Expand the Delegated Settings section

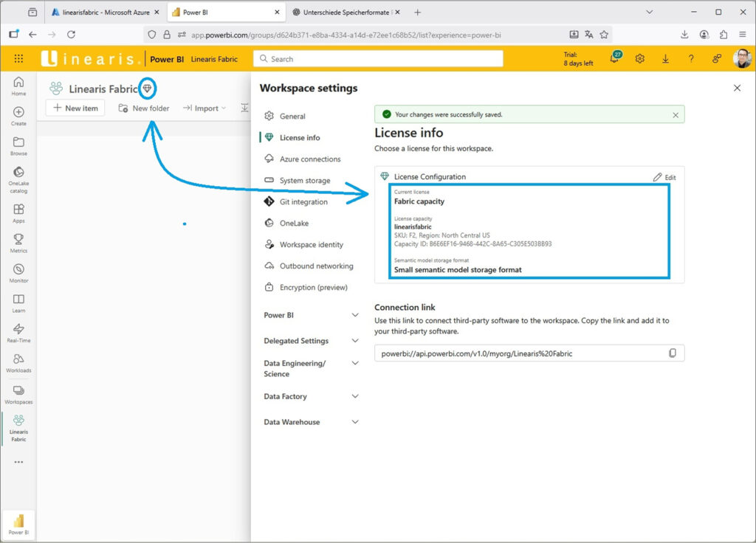(x=311, y=341)
